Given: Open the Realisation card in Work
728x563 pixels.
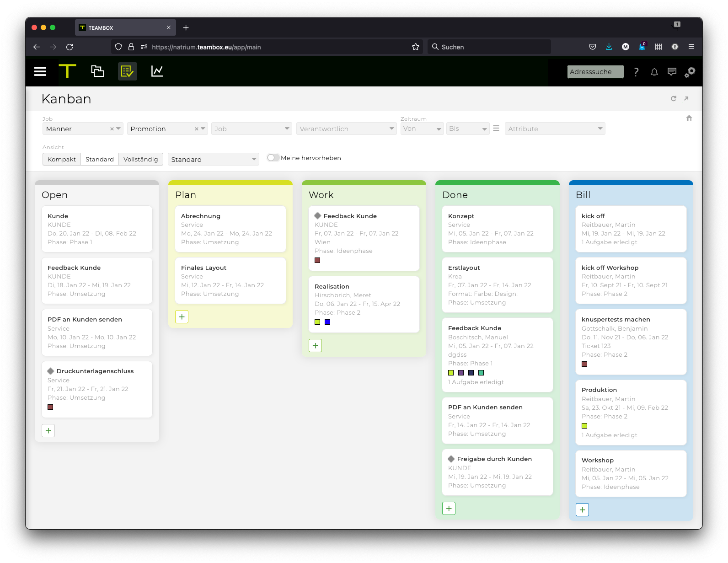Looking at the screenshot, I should 364,304.
